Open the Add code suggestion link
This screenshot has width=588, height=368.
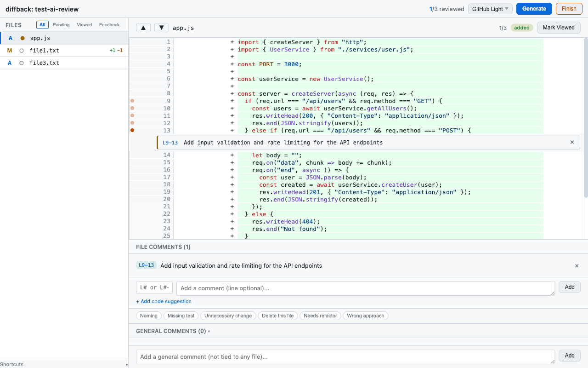point(164,301)
